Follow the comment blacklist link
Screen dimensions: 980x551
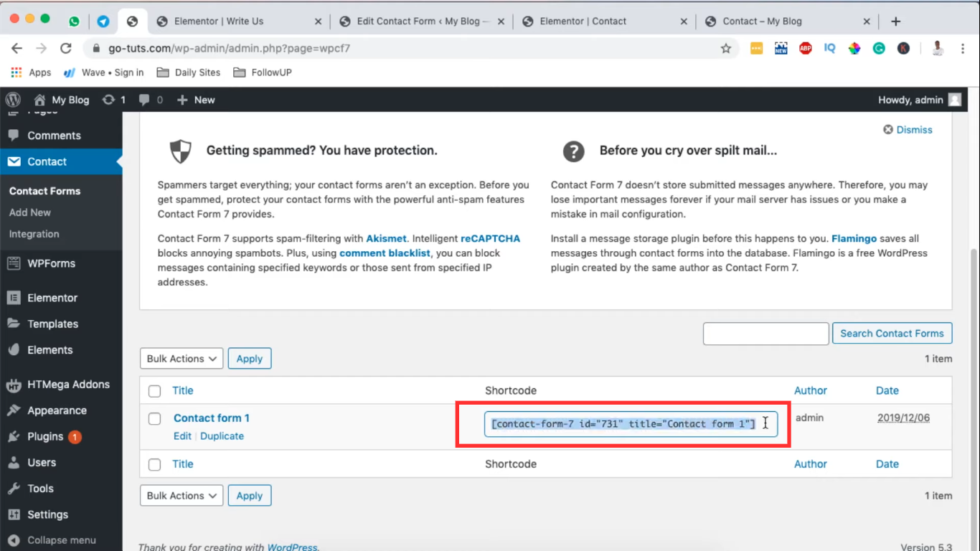point(385,253)
